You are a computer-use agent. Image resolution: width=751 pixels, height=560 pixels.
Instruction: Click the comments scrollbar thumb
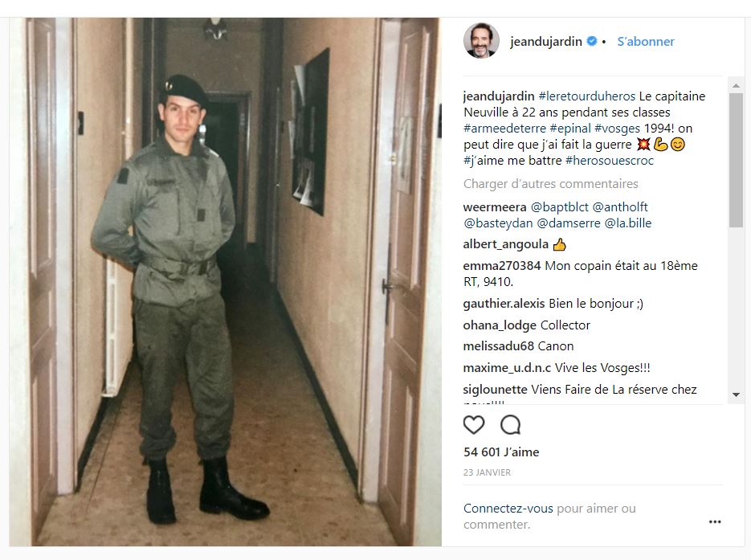[x=736, y=160]
